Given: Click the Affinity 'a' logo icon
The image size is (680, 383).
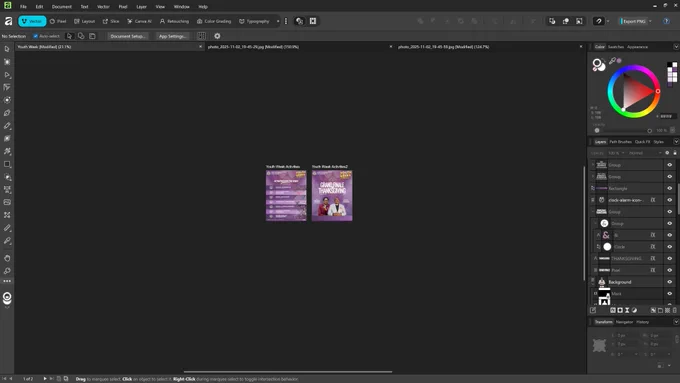Looking at the screenshot, I should 8,21.
